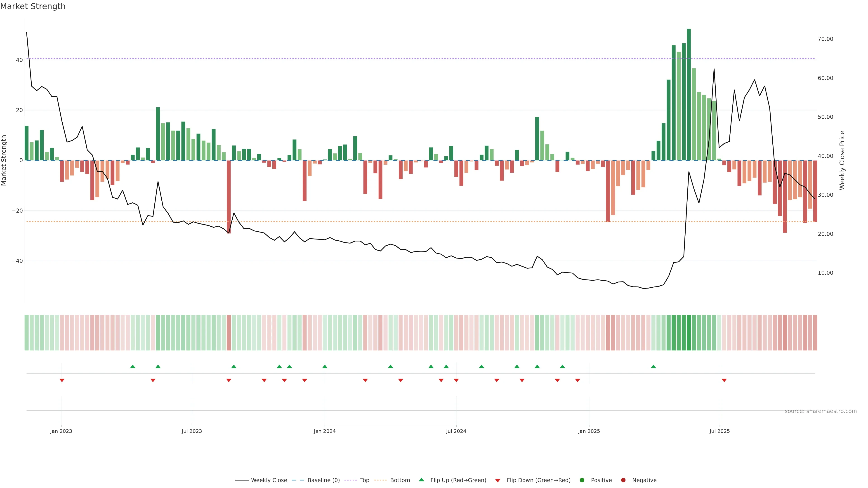
Task: Click the first flip-down triangle near Jan 2023
Action: tap(62, 380)
